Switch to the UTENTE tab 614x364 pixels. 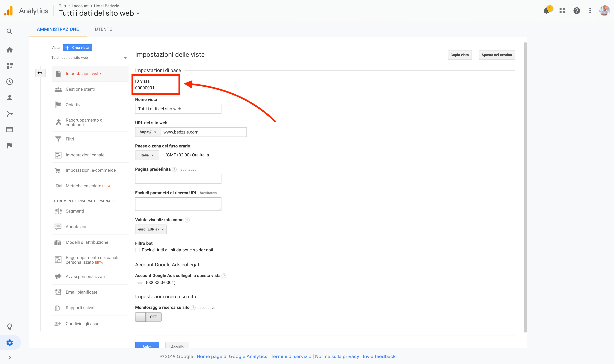click(103, 29)
